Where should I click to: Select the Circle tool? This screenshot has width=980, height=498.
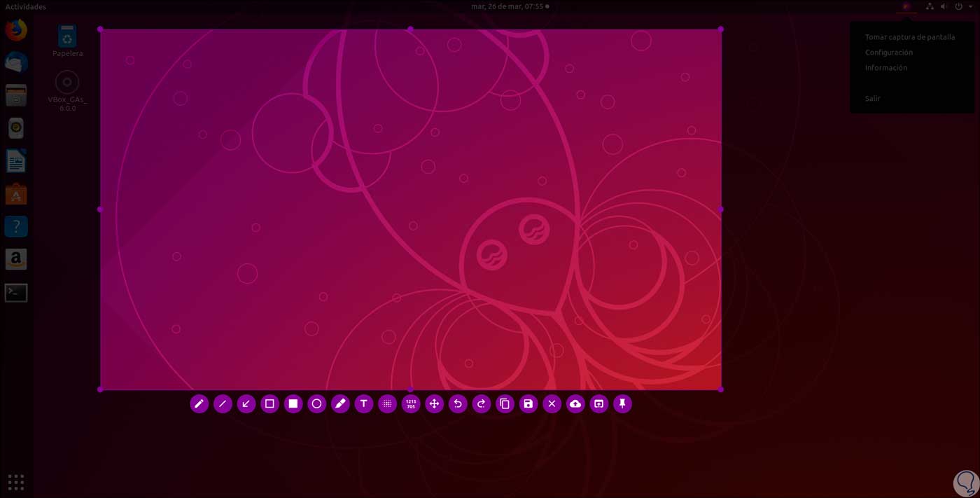(x=317, y=403)
